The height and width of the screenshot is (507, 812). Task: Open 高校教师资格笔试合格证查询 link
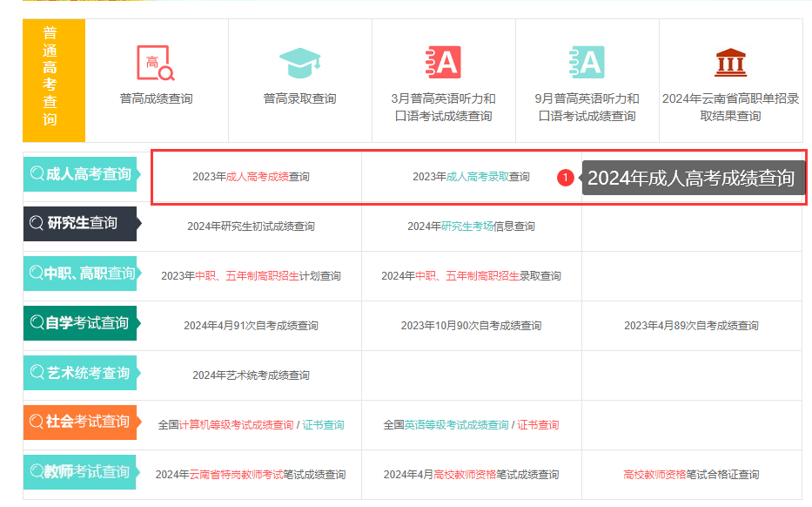pyautogui.click(x=691, y=475)
